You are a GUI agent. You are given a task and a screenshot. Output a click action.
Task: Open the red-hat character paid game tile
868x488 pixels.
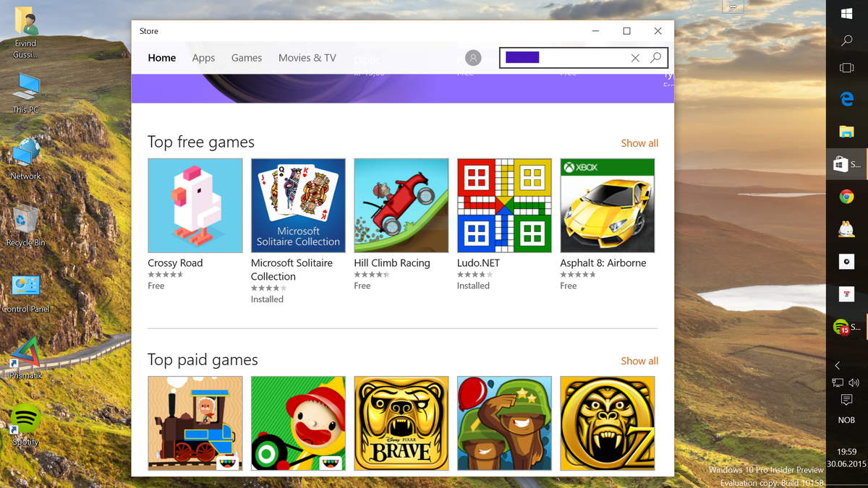(298, 424)
